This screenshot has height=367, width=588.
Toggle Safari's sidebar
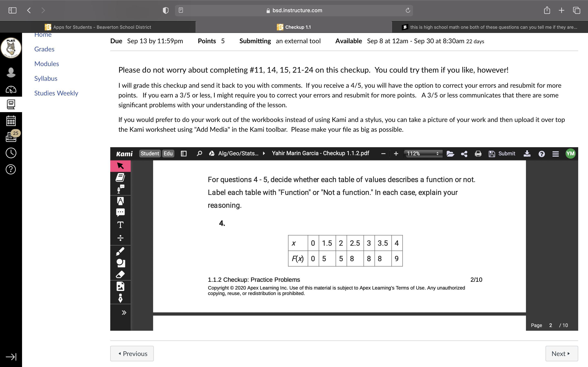pyautogui.click(x=12, y=10)
